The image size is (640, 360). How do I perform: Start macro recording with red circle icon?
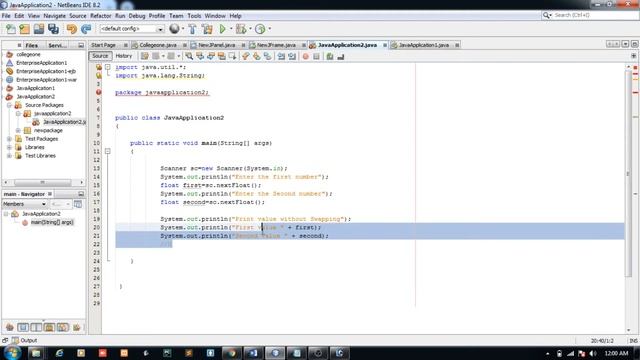point(305,56)
